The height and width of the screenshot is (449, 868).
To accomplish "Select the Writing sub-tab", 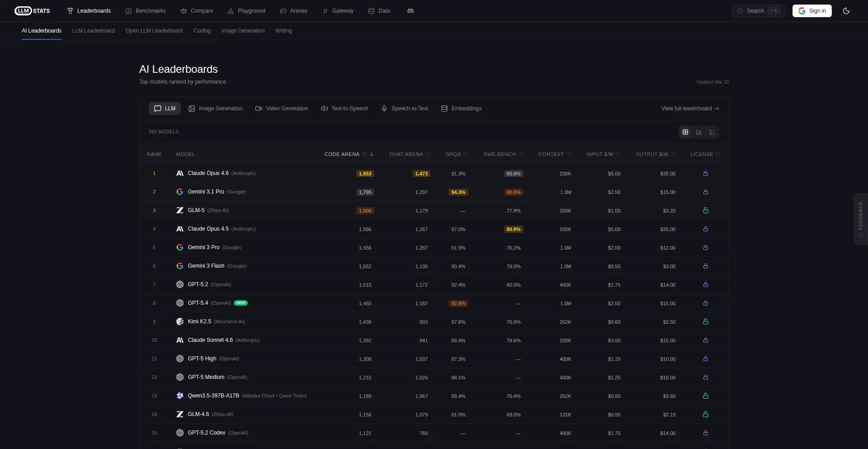I will pyautogui.click(x=283, y=31).
